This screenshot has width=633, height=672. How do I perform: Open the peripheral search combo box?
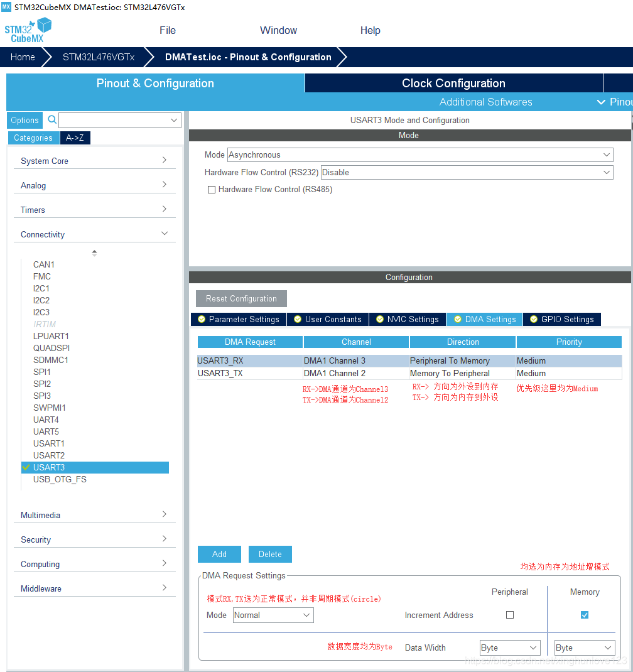[x=119, y=120]
